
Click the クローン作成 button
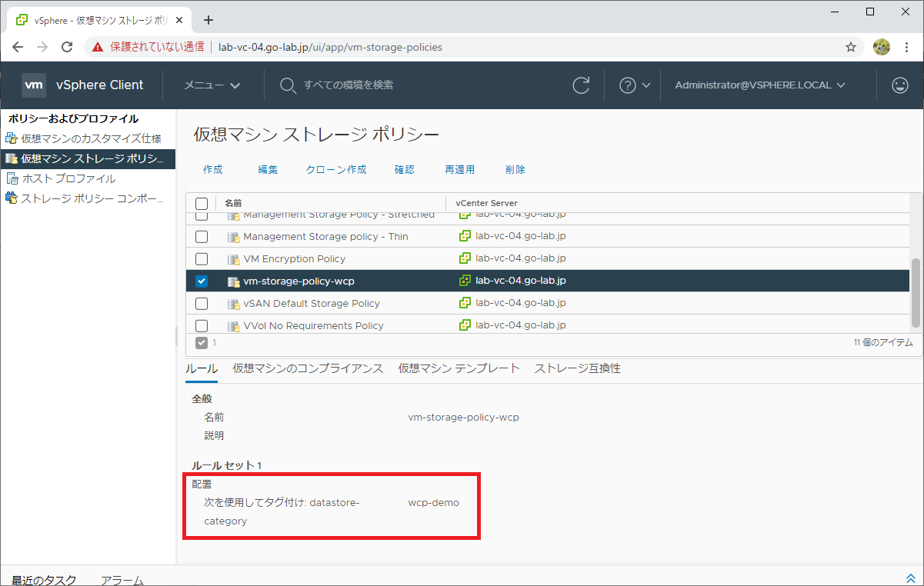[x=336, y=169]
